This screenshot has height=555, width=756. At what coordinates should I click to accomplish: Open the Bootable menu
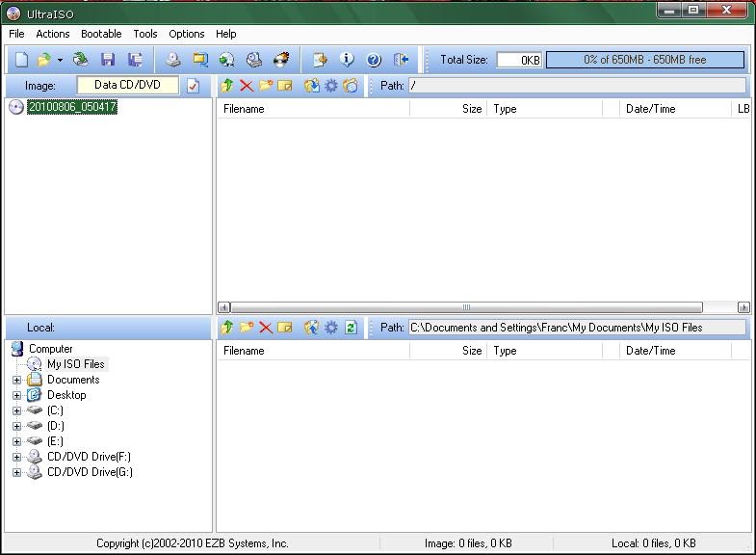coord(101,34)
